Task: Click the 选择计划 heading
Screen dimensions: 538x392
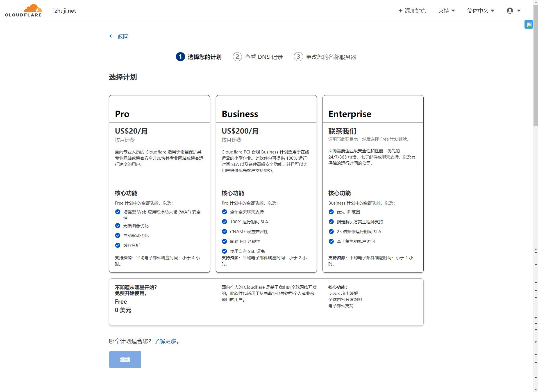Action: pos(123,77)
